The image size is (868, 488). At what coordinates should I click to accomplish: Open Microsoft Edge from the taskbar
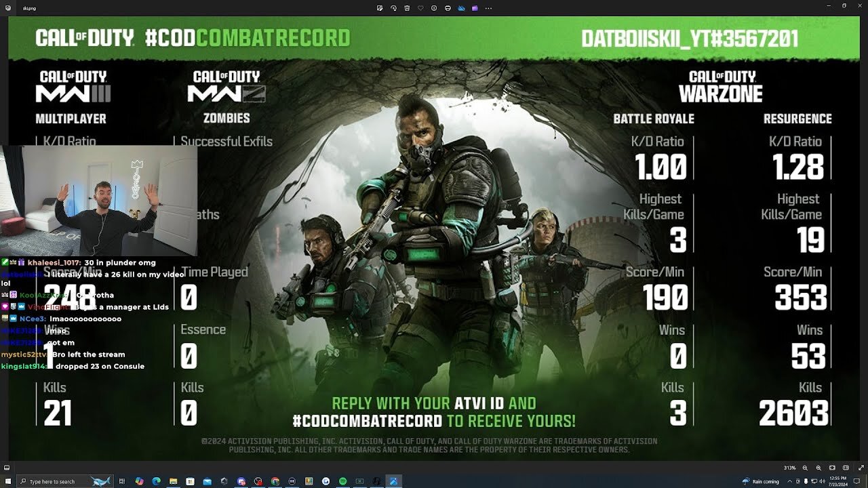pyautogui.click(x=156, y=481)
